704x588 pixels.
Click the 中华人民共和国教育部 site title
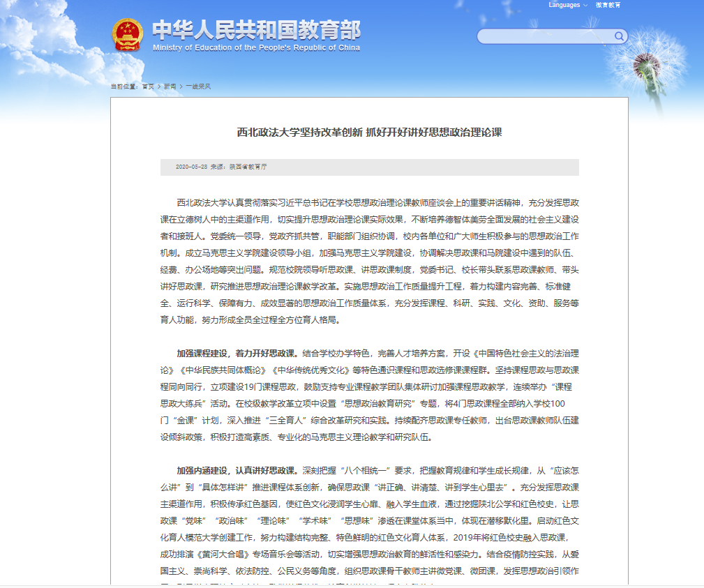pos(256,29)
